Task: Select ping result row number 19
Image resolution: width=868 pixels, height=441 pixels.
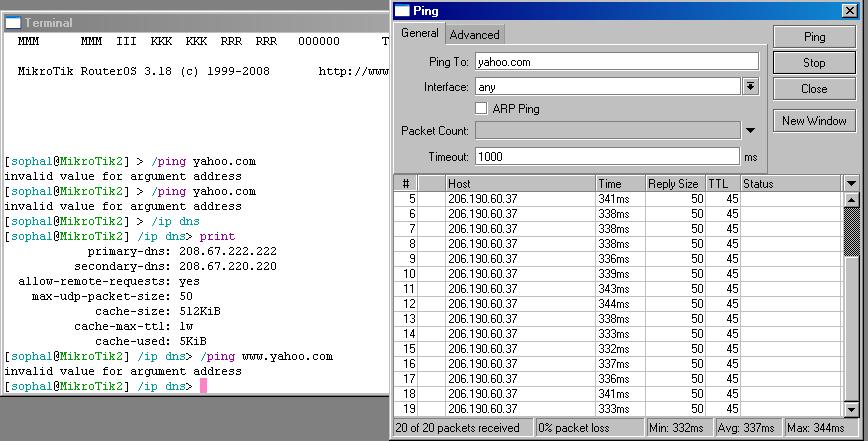Action: (x=618, y=408)
